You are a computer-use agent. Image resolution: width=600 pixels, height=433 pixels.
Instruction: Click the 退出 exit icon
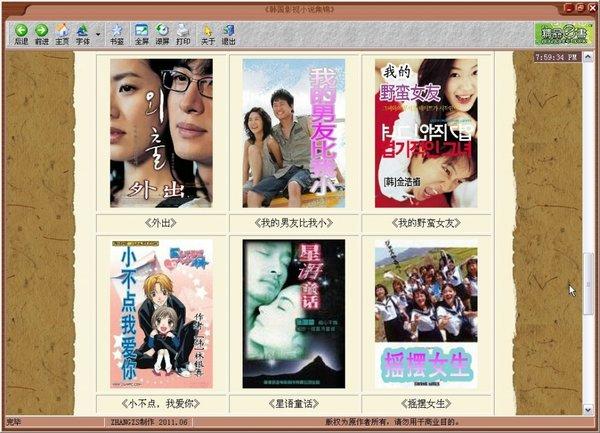(228, 34)
